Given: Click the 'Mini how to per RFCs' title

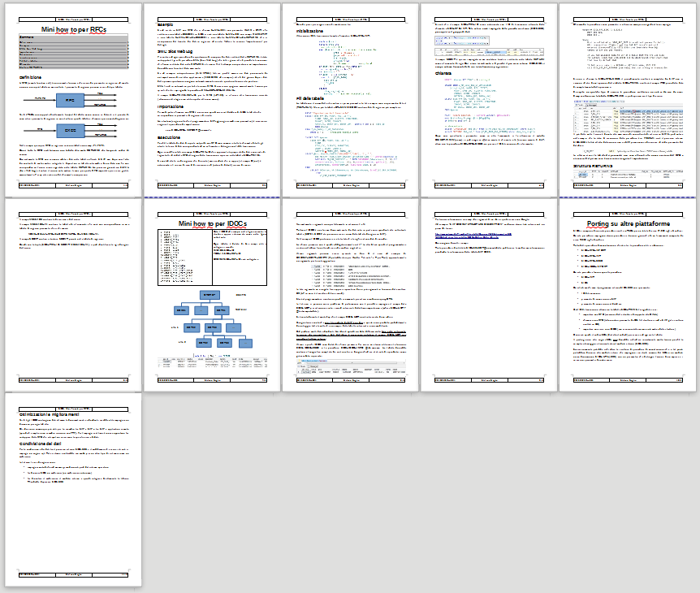Looking at the screenshot, I should [x=74, y=29].
